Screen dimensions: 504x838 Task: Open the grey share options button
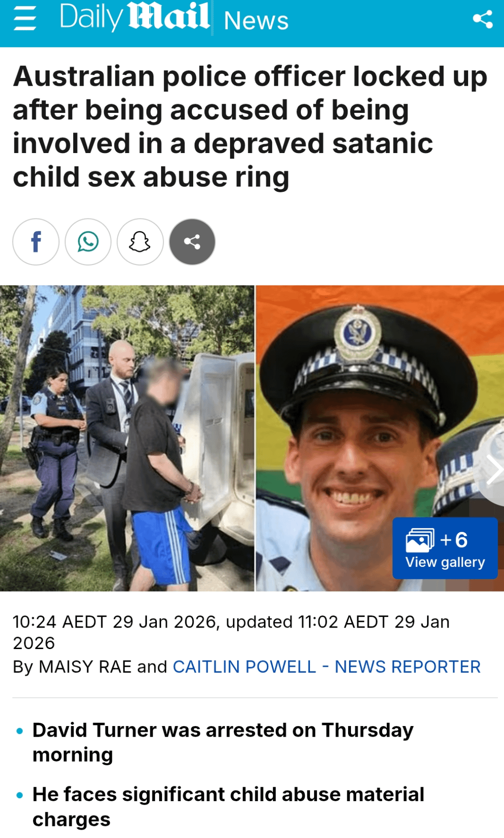point(192,242)
